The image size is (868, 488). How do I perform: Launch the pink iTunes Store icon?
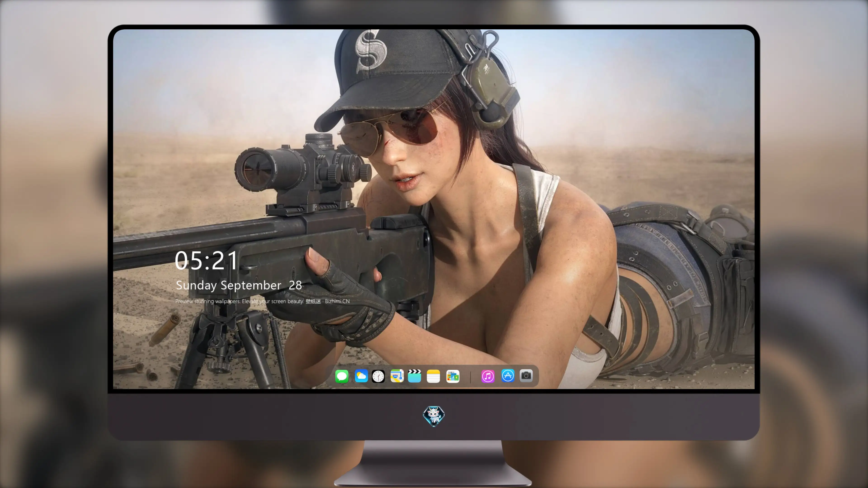488,376
